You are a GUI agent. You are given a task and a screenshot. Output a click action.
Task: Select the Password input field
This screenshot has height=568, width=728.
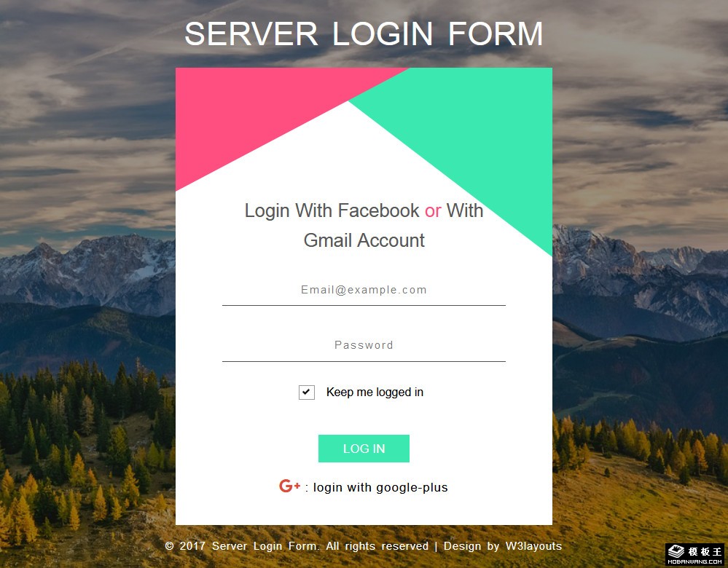[364, 346]
